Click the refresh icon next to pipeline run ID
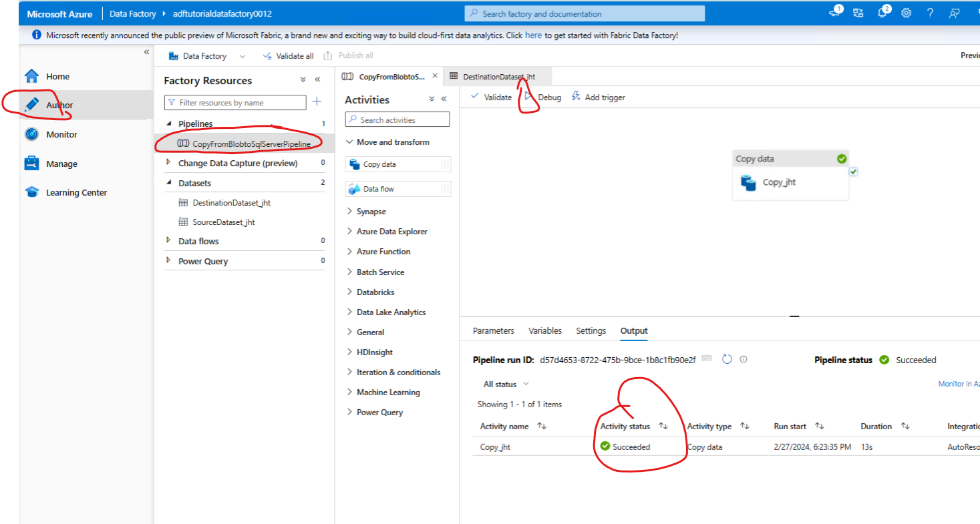The height and width of the screenshot is (524, 980). pyautogui.click(x=727, y=359)
